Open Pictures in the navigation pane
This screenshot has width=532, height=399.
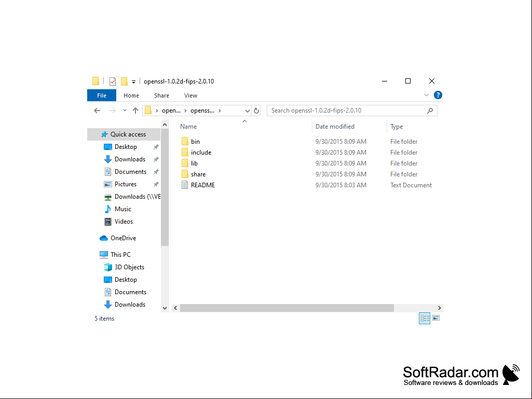coord(125,184)
